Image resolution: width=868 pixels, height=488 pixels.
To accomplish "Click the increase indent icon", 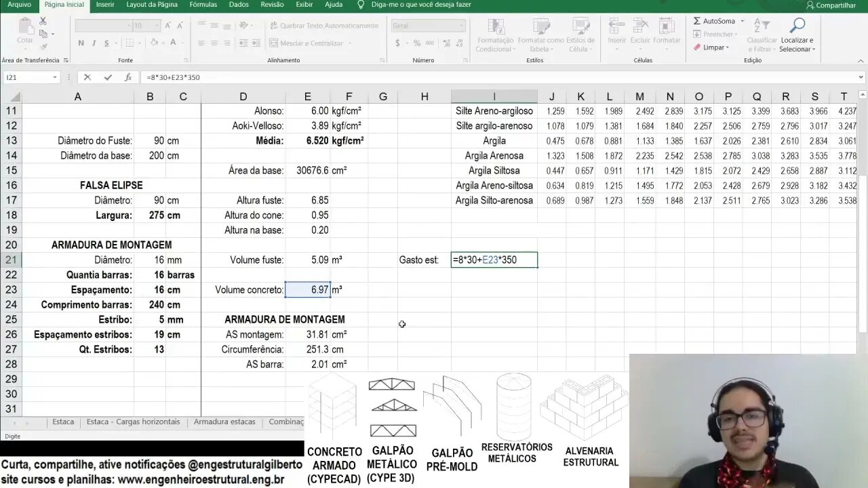I will coord(256,43).
